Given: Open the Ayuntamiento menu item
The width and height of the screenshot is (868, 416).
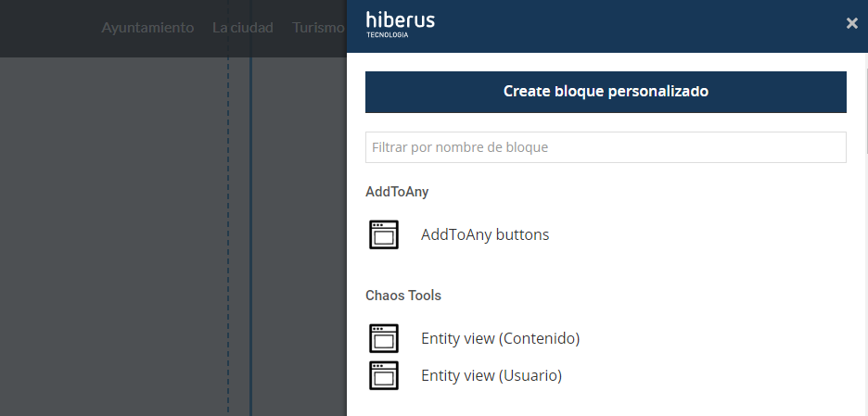Looking at the screenshot, I should pos(147,28).
